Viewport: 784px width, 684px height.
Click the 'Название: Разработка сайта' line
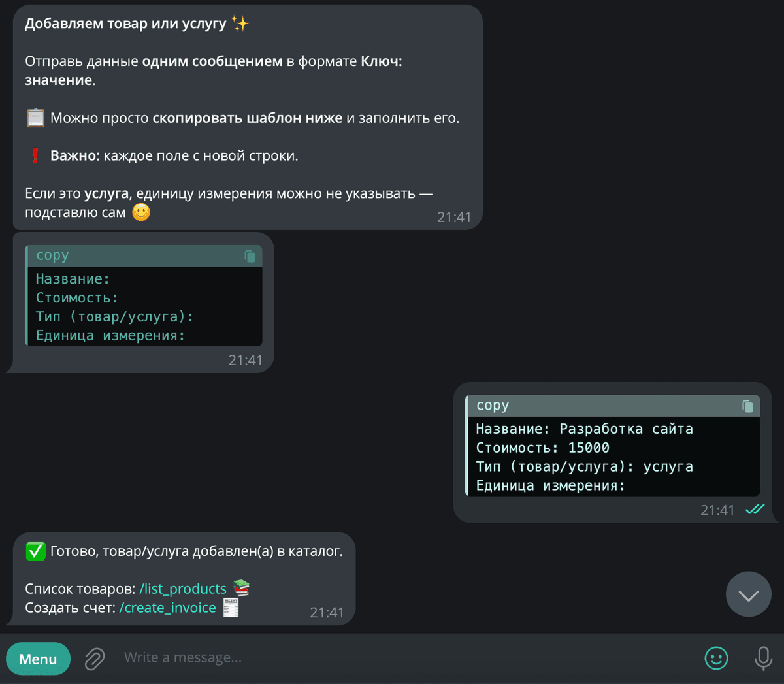(x=584, y=429)
